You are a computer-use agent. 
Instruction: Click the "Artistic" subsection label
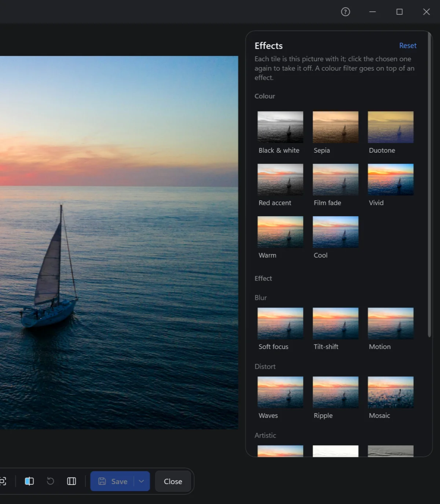point(265,436)
